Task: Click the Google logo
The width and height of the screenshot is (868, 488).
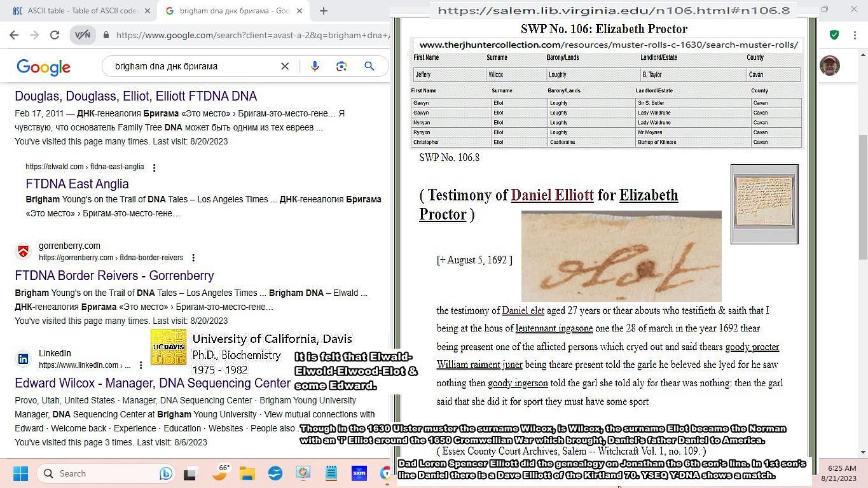Action: pyautogui.click(x=43, y=67)
